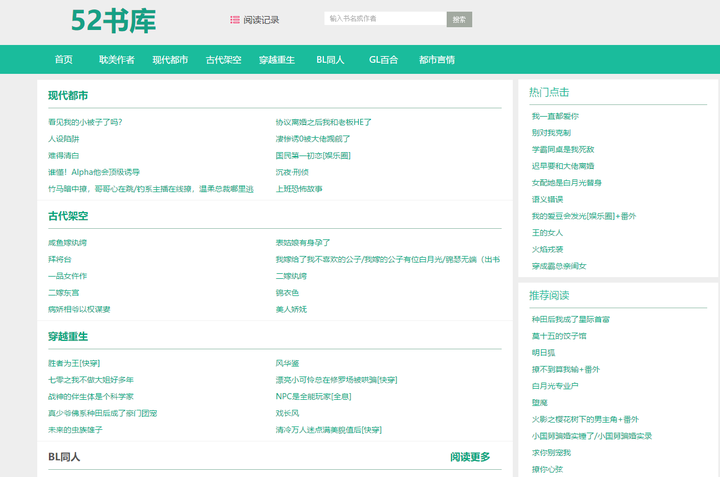Open book 一品女仵作
This screenshot has width=720, height=477.
pyautogui.click(x=67, y=276)
